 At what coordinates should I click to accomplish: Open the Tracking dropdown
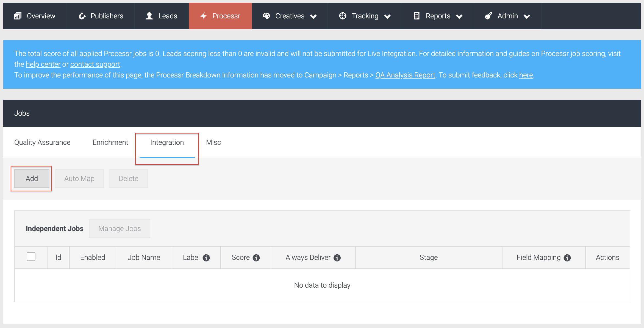388,16
